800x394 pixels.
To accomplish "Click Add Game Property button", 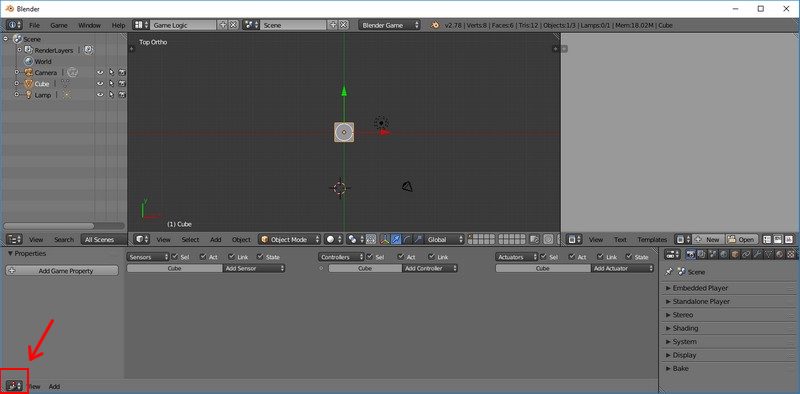I will (x=62, y=271).
